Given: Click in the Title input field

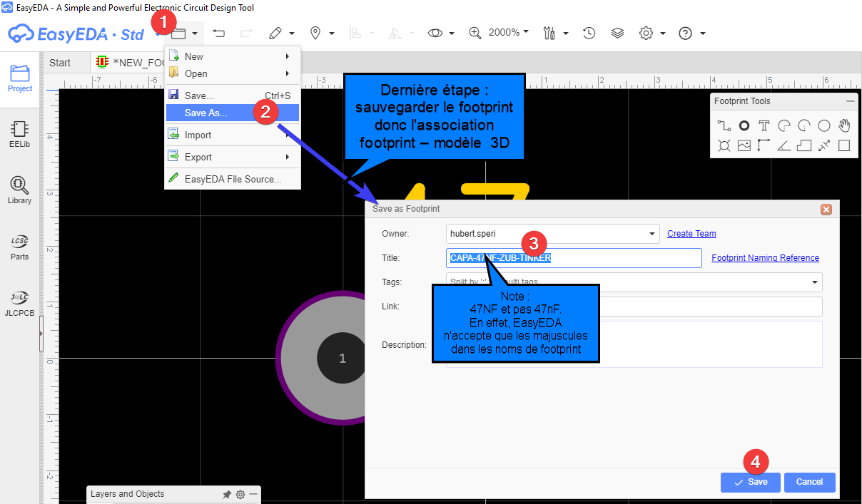Looking at the screenshot, I should [574, 258].
